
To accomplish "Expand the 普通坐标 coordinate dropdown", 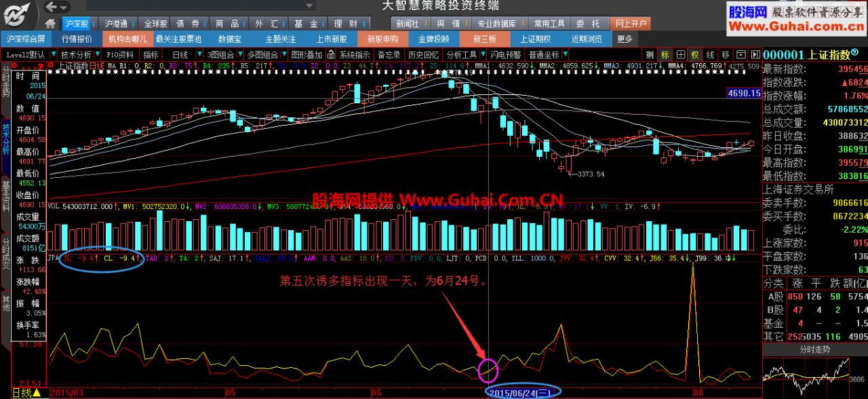I will (x=565, y=54).
